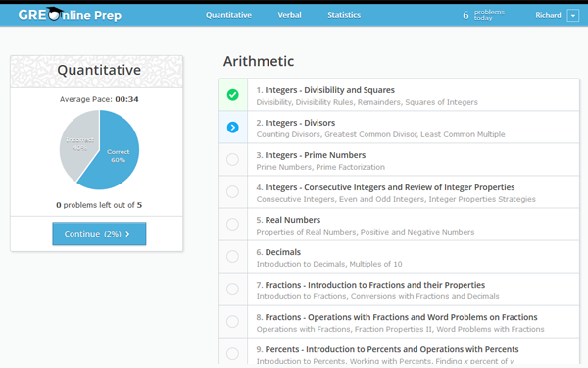Screen dimensions: 588x368
Task: Select the circle for Percents lesson
Action: tap(233, 353)
